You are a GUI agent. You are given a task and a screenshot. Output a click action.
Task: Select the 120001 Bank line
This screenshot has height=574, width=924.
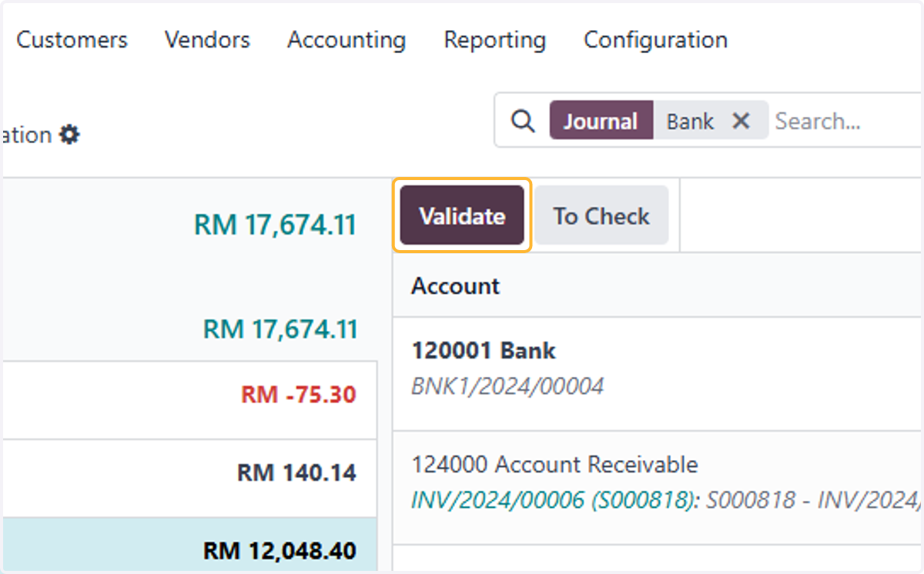click(658, 373)
